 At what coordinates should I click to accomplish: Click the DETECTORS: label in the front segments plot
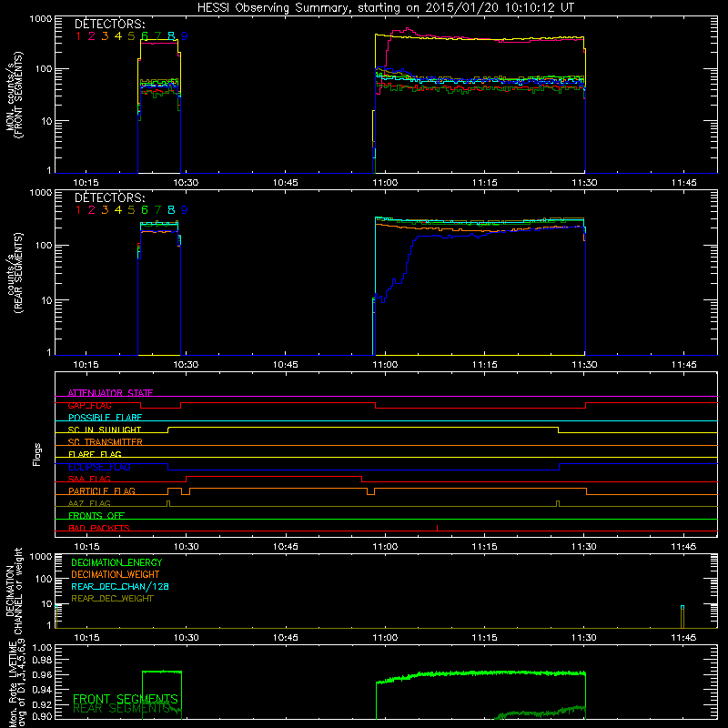coord(109,24)
